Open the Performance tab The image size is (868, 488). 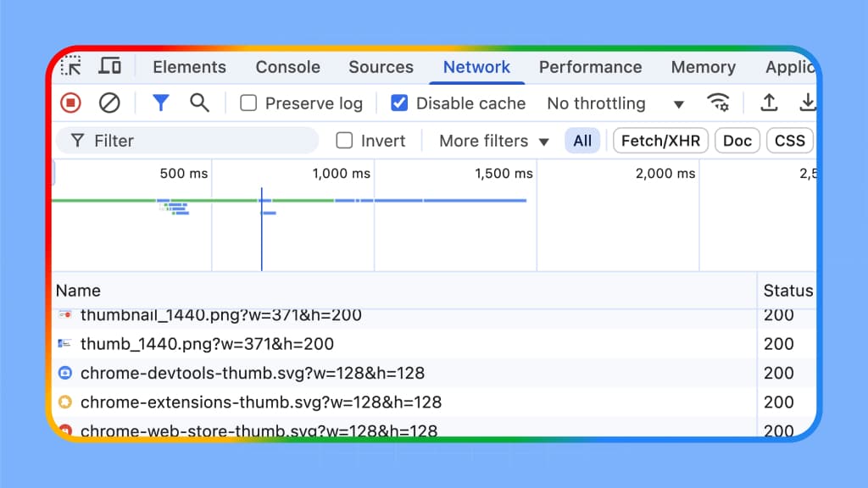590,67
